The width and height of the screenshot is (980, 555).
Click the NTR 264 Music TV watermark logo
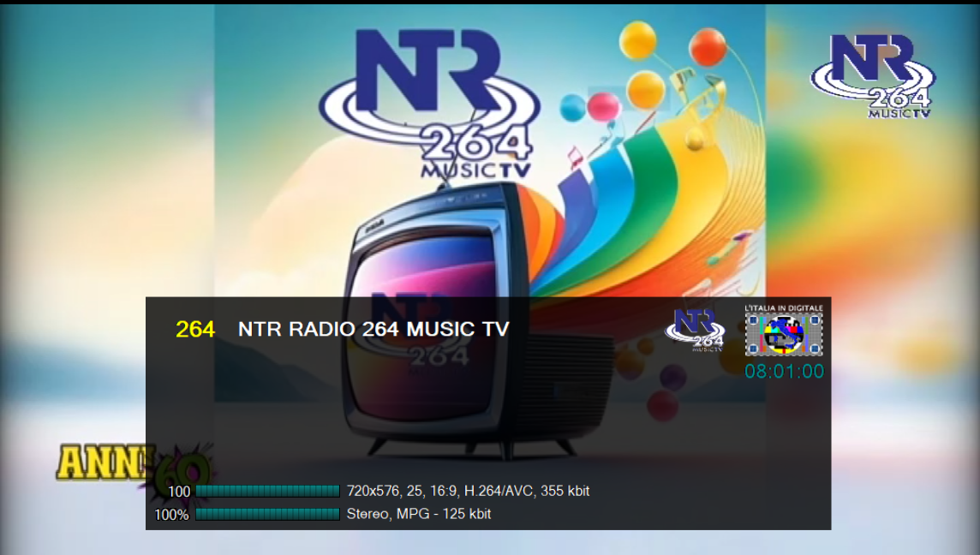[x=873, y=76]
